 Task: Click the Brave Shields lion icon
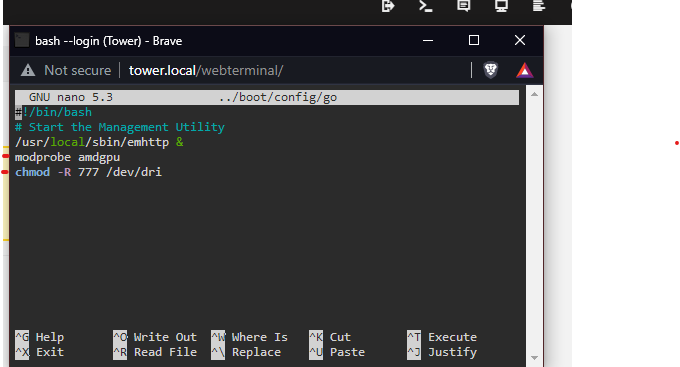[x=490, y=70]
